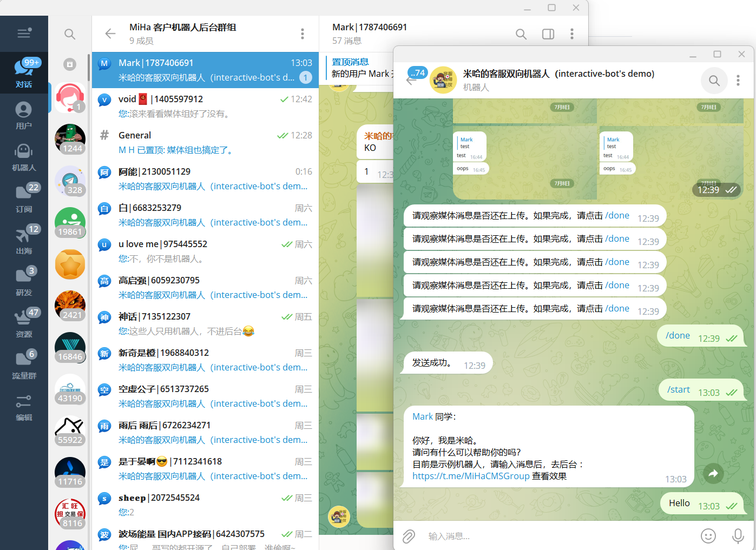Screen dimensions: 756x550
Task: Open the hamburger main menu
Action: pos(24,34)
